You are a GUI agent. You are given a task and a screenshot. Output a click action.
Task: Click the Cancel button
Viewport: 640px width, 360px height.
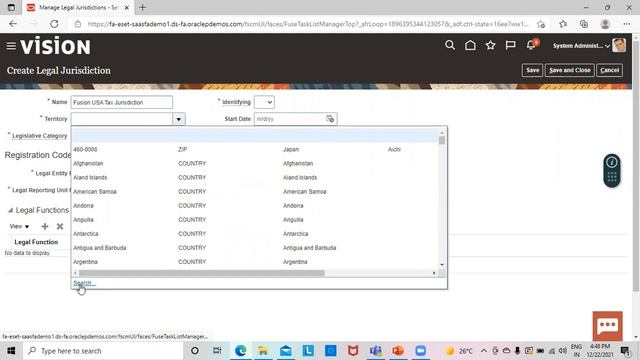click(609, 70)
